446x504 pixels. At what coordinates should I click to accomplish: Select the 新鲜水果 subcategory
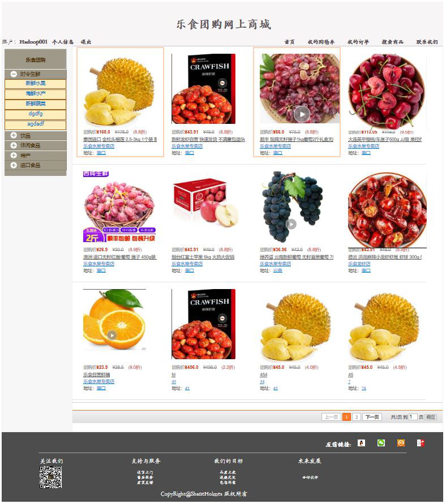35,84
